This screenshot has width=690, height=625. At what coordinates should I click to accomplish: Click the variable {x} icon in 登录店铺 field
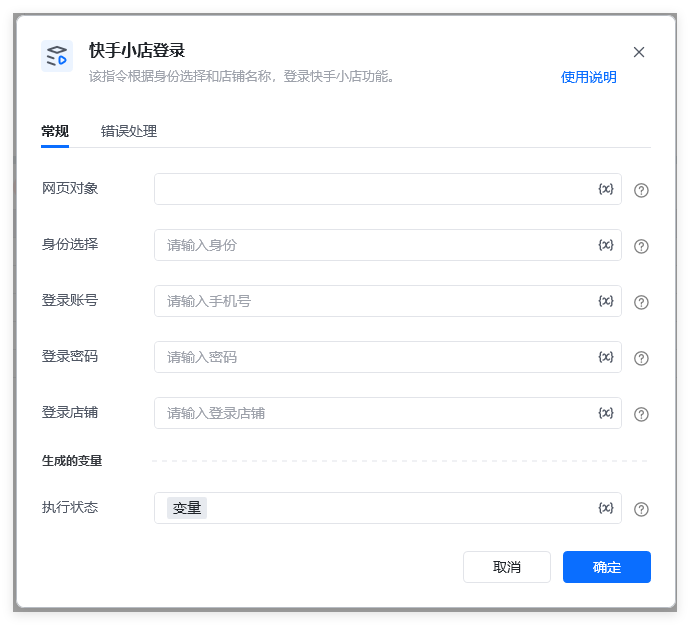click(x=606, y=413)
